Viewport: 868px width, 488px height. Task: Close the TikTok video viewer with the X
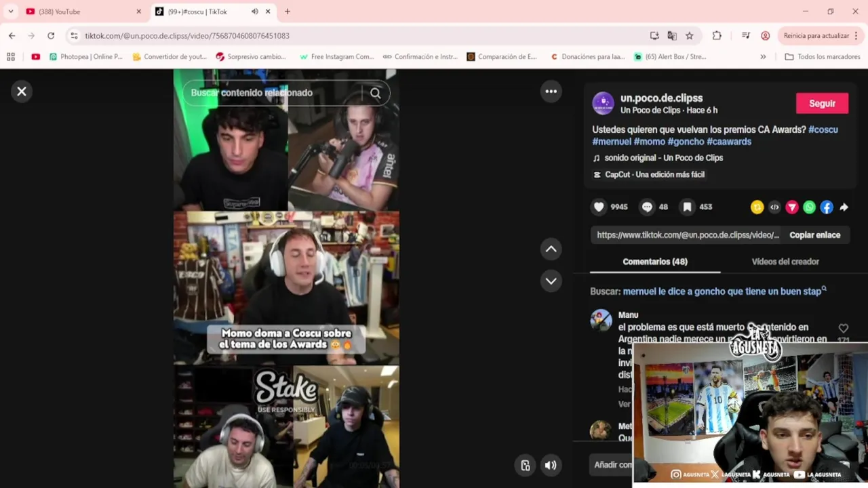coord(22,91)
